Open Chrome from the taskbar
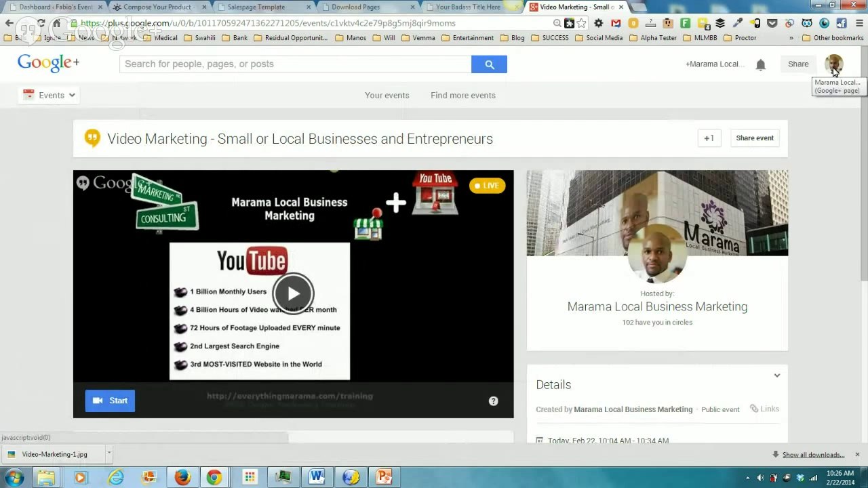 point(214,477)
